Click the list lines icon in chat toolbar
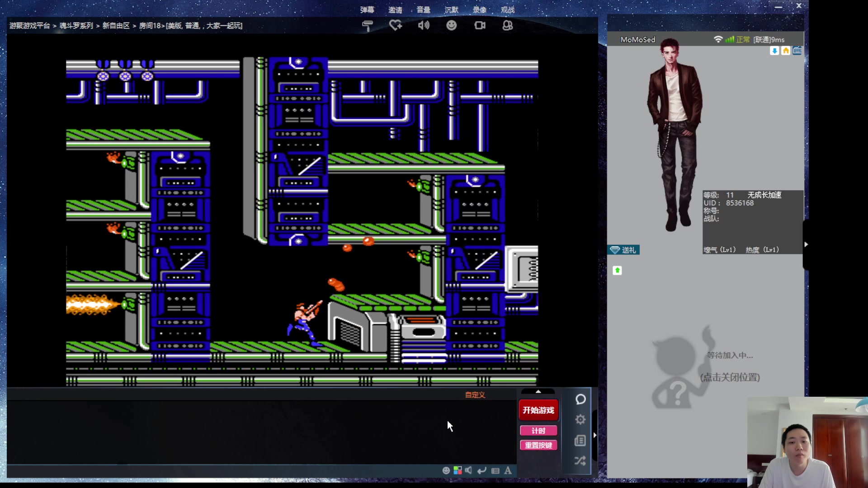This screenshot has width=868, height=488. [x=495, y=471]
